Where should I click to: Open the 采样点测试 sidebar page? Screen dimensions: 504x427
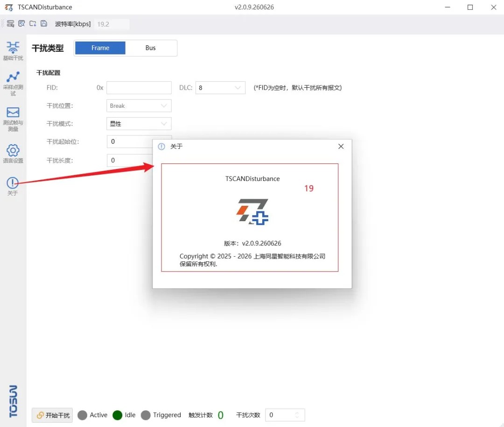tap(13, 83)
